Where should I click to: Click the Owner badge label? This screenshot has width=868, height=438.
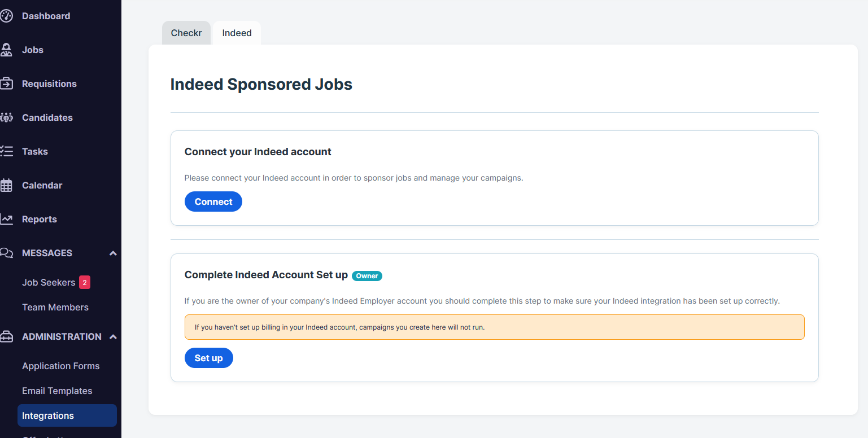coord(367,276)
